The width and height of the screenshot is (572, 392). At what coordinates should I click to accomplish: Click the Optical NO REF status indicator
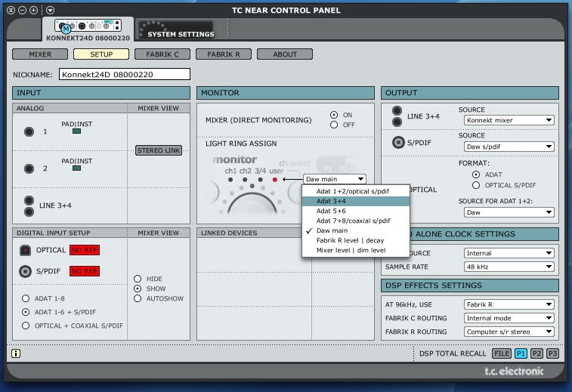(x=85, y=250)
